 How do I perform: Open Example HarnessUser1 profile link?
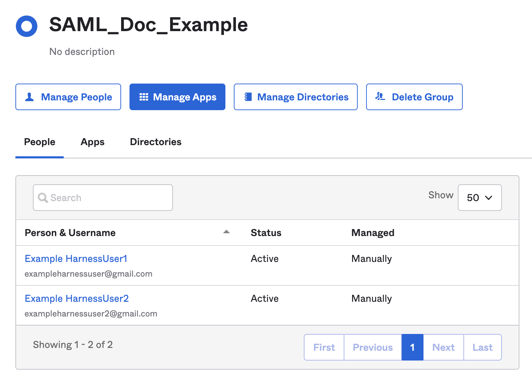pos(76,259)
